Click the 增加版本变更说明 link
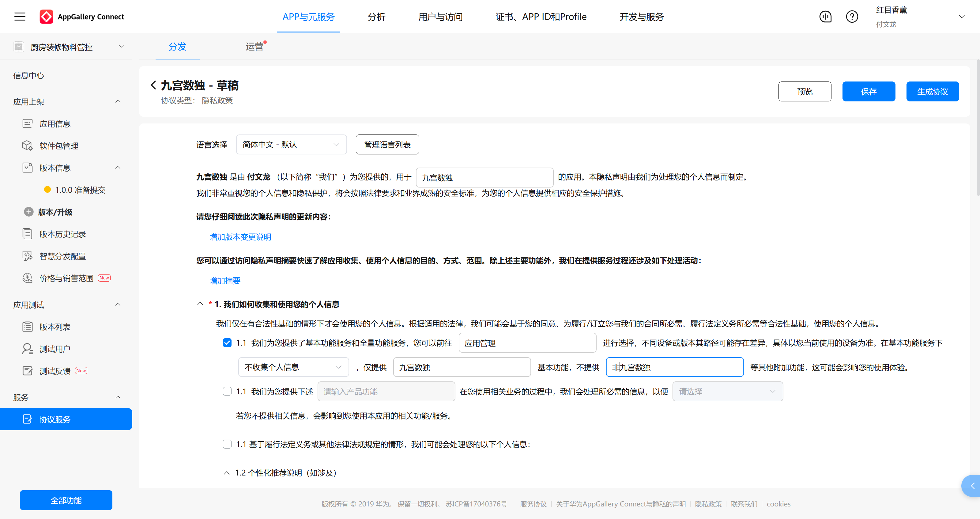Viewport: 980px width, 519px height. coord(240,237)
